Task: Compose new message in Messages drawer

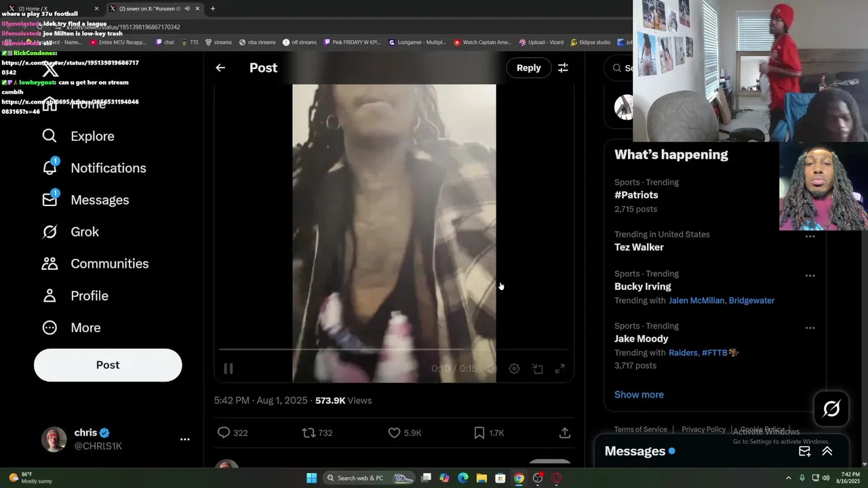Action: [804, 451]
